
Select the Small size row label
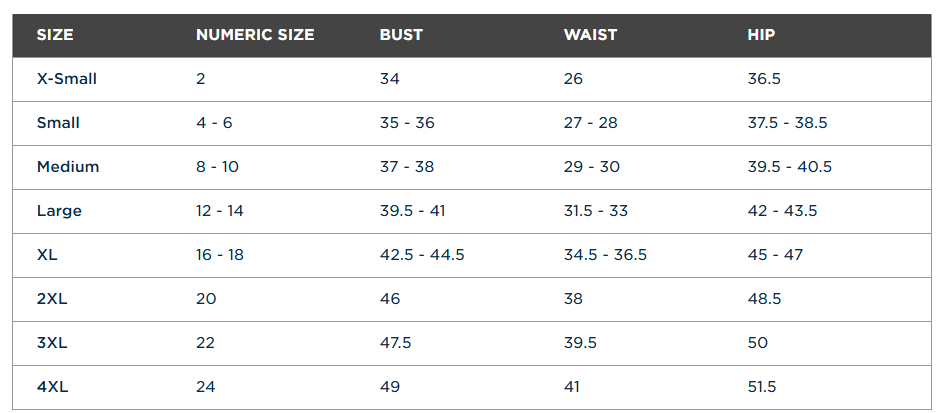point(58,123)
